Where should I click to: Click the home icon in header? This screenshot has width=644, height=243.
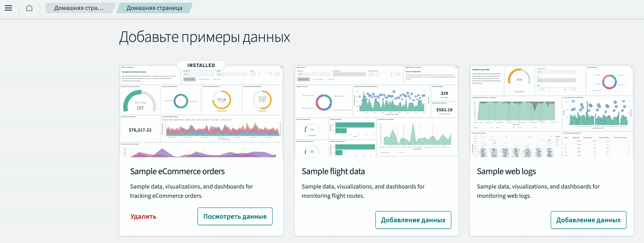29,8
